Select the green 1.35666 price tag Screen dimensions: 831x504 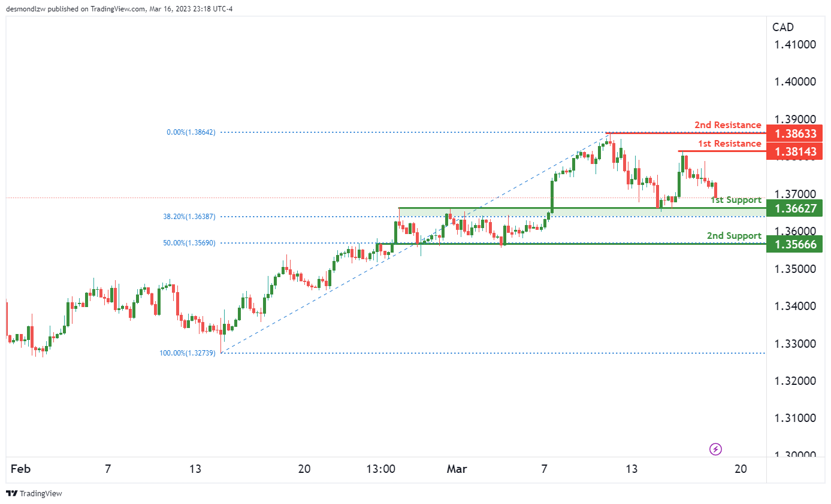(x=797, y=244)
